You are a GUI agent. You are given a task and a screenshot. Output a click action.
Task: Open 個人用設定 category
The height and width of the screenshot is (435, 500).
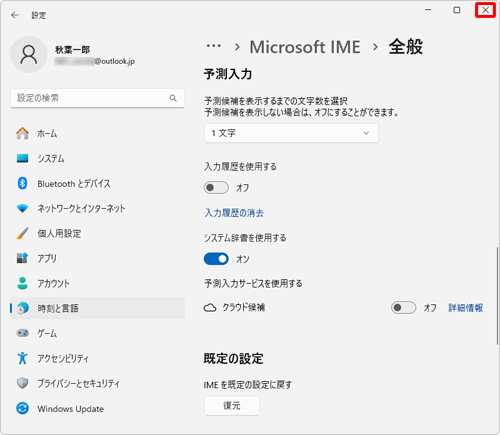coord(97,233)
